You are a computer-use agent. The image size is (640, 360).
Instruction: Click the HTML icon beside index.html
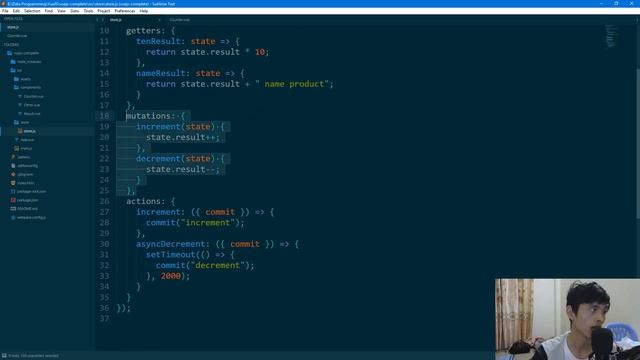point(13,183)
